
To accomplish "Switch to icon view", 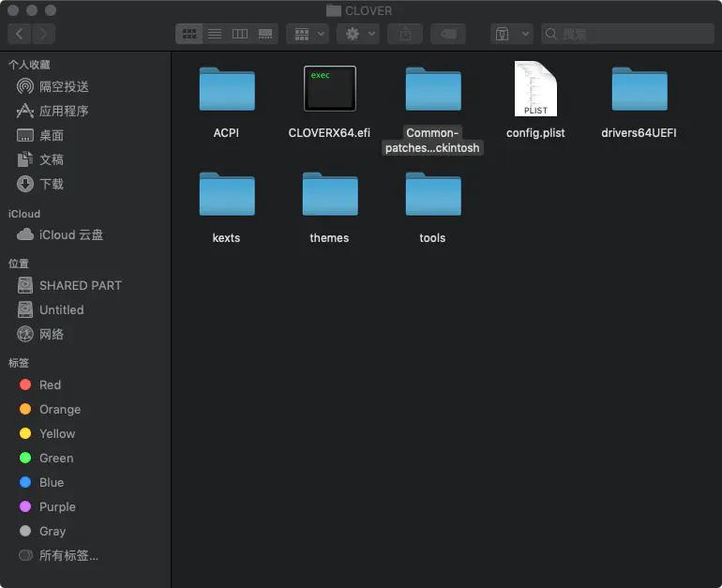I will tap(189, 34).
